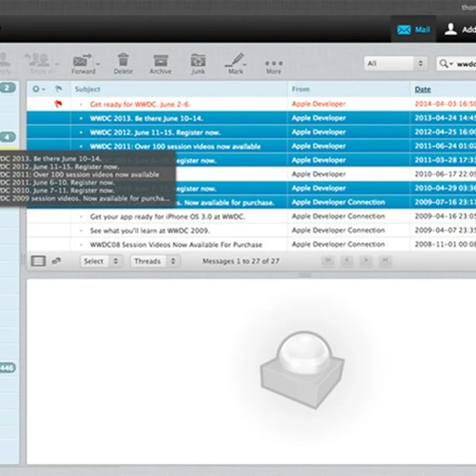Move selected messages to Junk
Viewport: 476px width, 476px height.
coord(198,63)
